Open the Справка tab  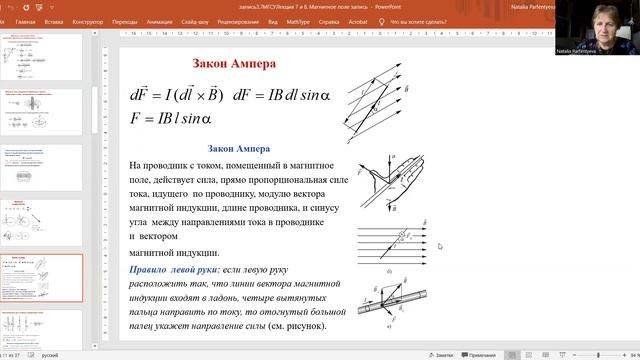[x=329, y=22]
